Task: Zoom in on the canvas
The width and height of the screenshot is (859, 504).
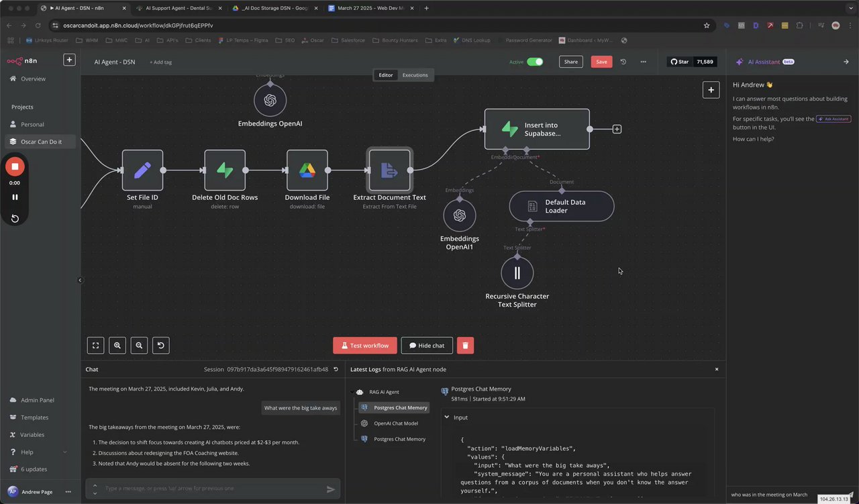Action: tap(117, 346)
